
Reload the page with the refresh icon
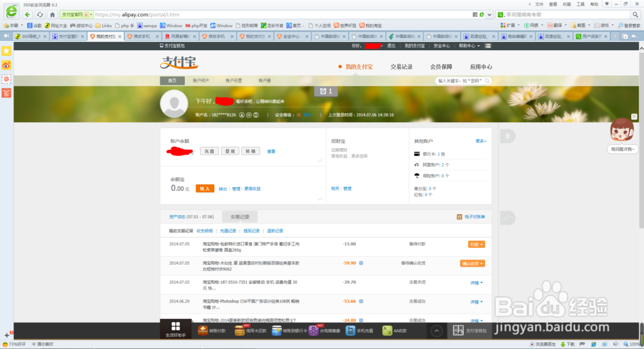click(40, 14)
